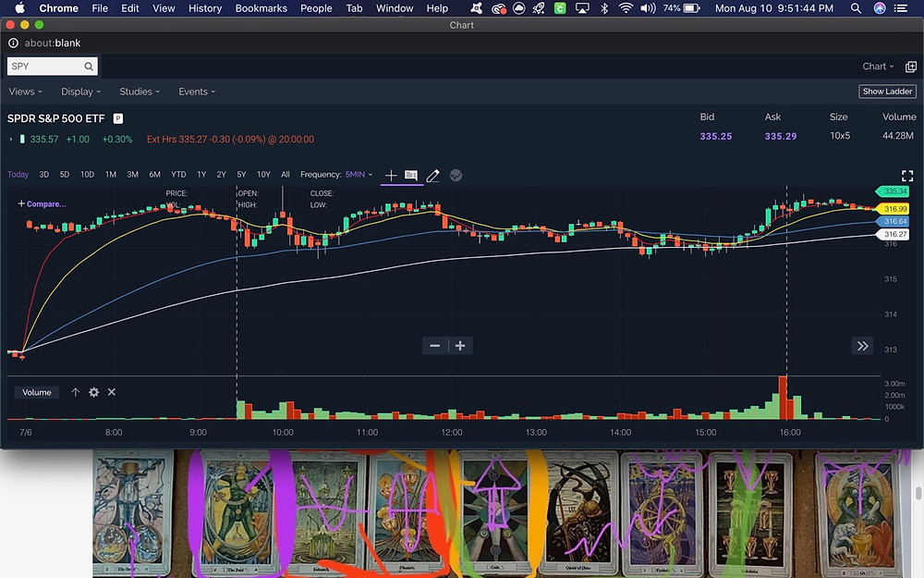Select the crosshair cursor tool

coord(391,175)
